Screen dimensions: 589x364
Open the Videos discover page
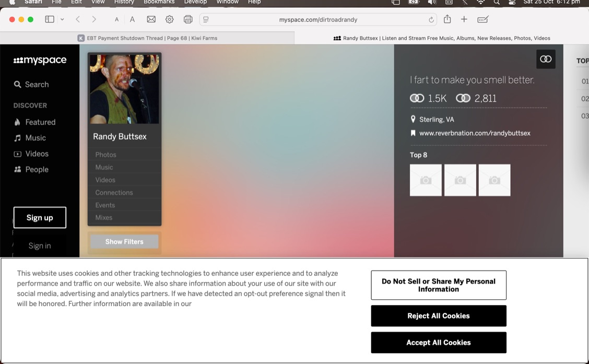pyautogui.click(x=31, y=154)
